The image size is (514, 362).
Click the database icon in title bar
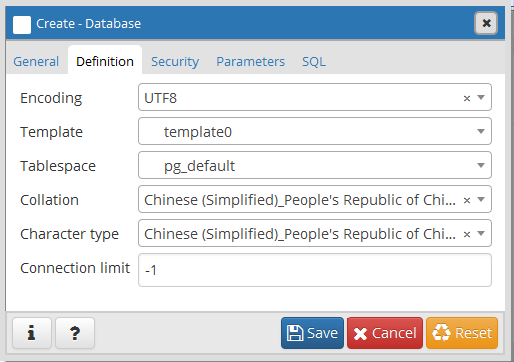click(x=22, y=25)
